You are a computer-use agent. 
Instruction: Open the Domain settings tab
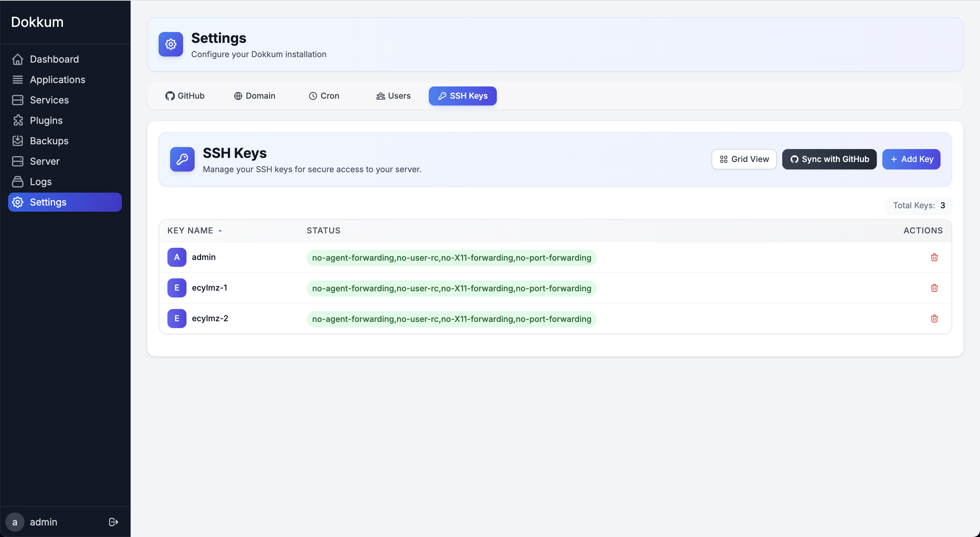coord(255,96)
